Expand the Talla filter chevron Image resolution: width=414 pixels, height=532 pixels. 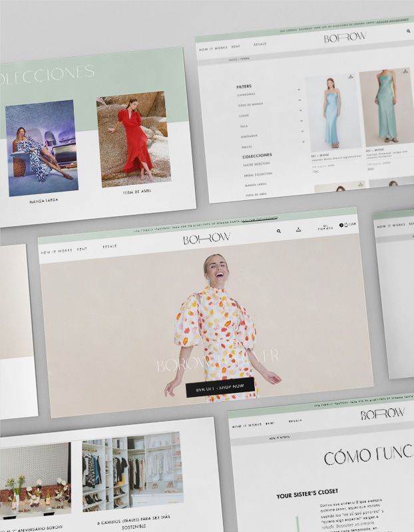tap(302, 120)
